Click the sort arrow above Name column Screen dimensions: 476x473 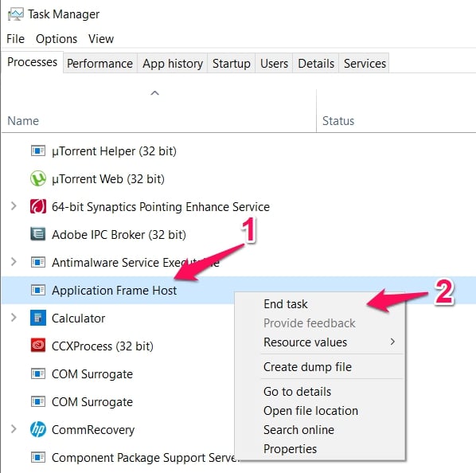(x=155, y=93)
